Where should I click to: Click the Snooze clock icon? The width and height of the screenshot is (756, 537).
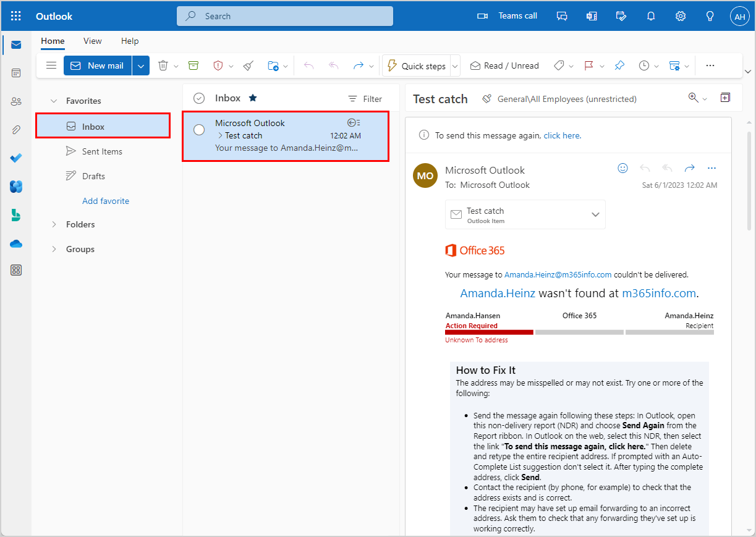click(644, 66)
